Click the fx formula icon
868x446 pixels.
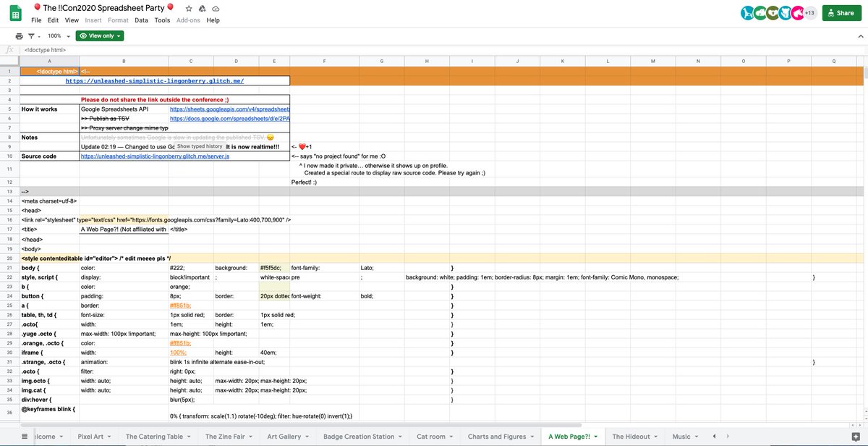[9, 50]
